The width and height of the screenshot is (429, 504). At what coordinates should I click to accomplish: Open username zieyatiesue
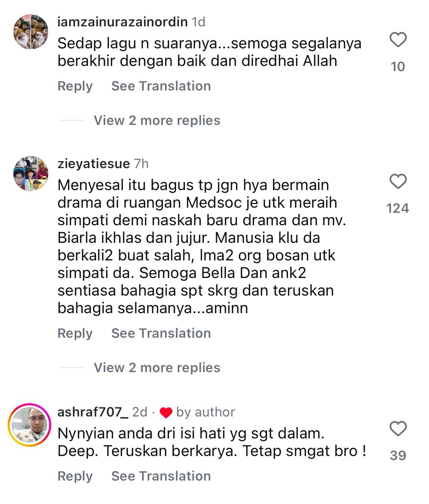[93, 164]
